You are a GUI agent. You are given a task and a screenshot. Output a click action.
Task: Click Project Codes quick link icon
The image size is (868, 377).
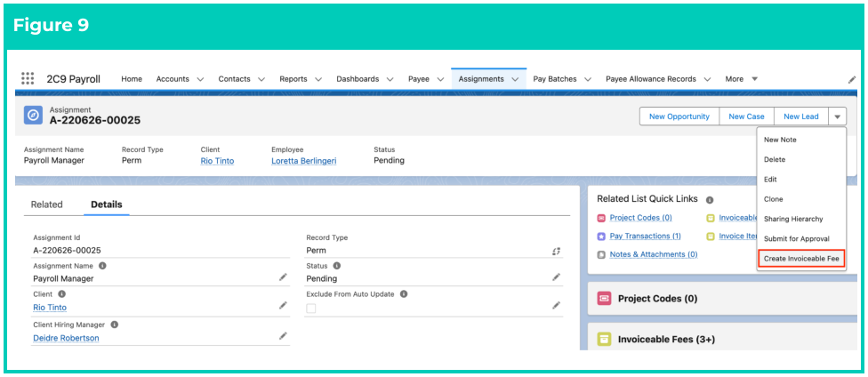602,218
